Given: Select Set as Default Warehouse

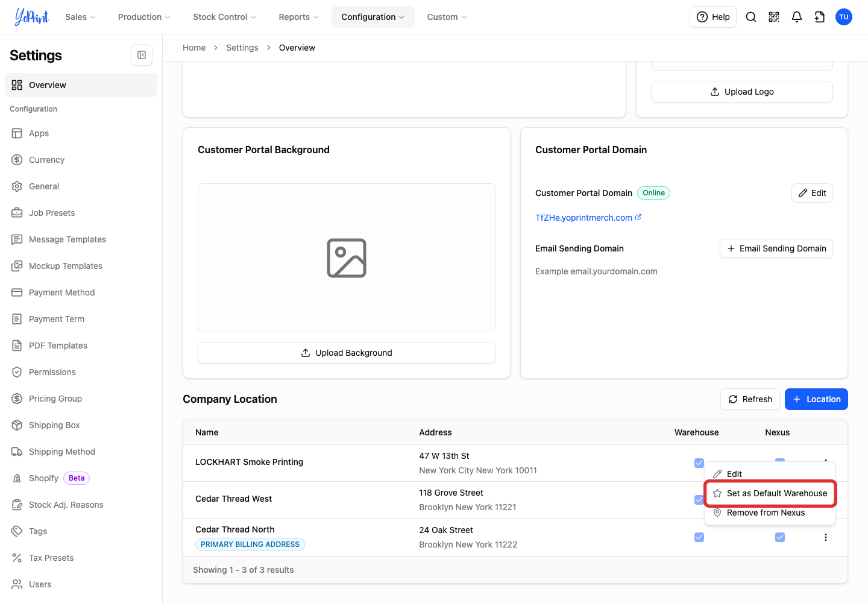Looking at the screenshot, I should pyautogui.click(x=770, y=493).
